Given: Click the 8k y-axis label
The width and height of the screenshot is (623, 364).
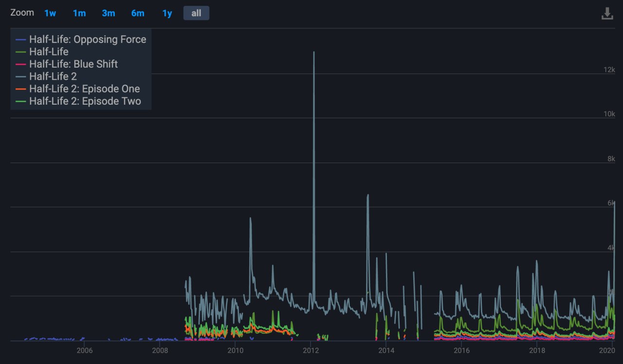Looking at the screenshot, I should (x=611, y=159).
